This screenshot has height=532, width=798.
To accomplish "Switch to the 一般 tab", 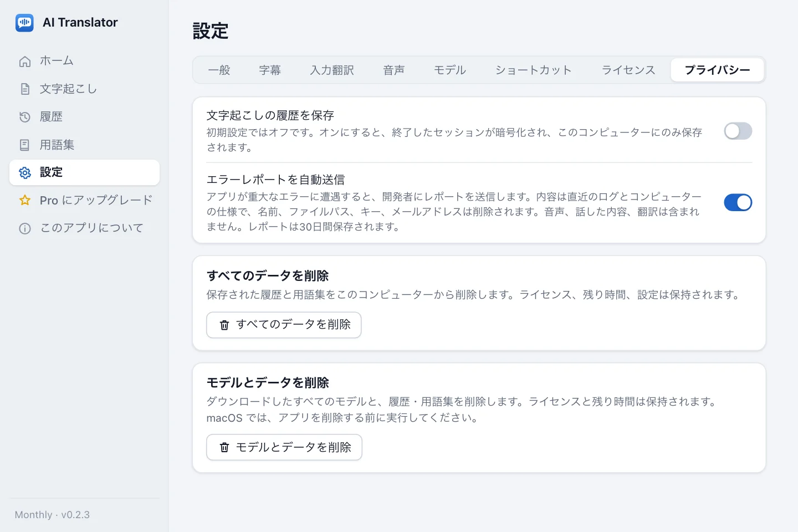I will click(219, 70).
